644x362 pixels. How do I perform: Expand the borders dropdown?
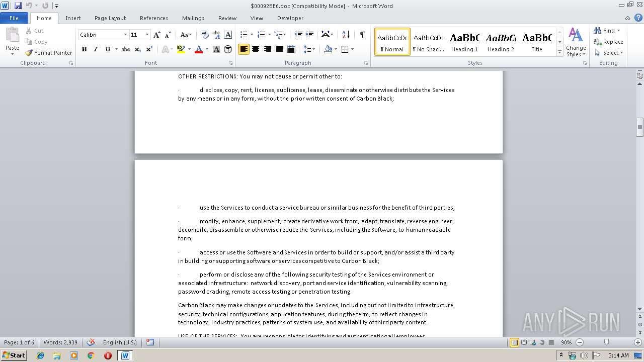pos(352,49)
